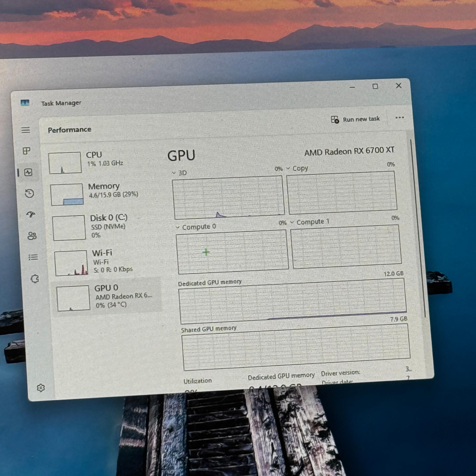Open the Services puzzle icon

click(x=35, y=279)
